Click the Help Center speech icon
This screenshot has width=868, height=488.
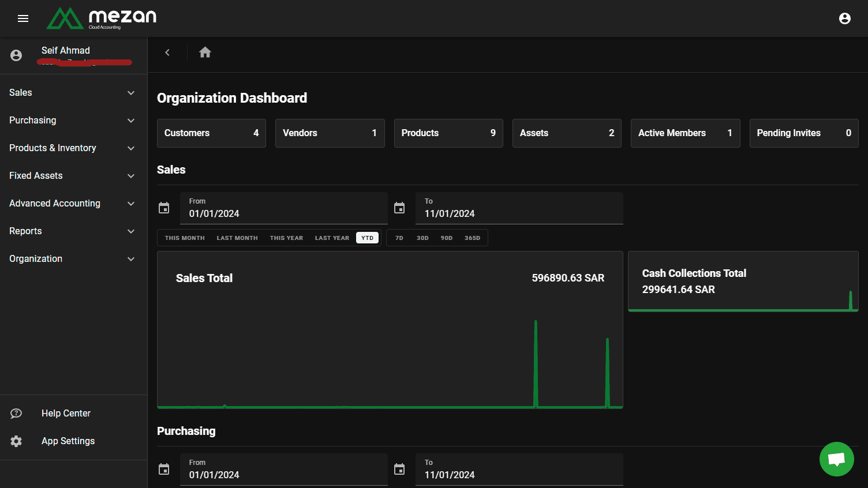point(16,413)
